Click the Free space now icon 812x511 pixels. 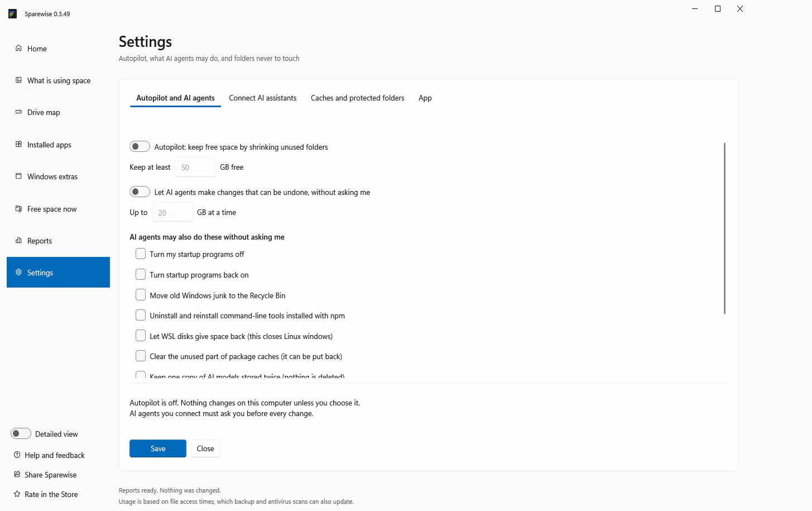click(x=18, y=208)
